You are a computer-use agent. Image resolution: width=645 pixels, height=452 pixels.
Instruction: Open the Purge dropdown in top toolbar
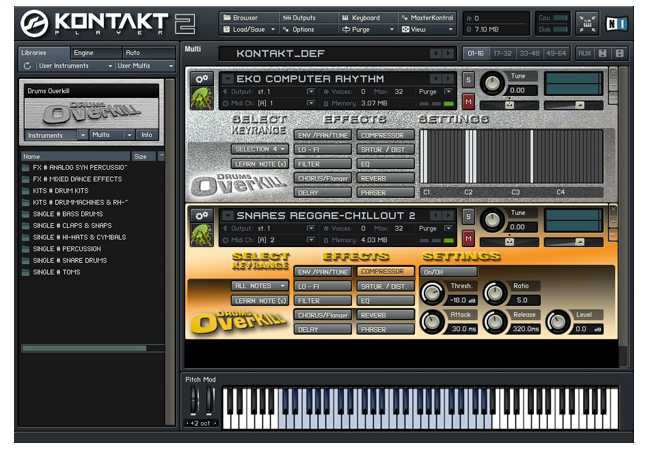coord(368,29)
